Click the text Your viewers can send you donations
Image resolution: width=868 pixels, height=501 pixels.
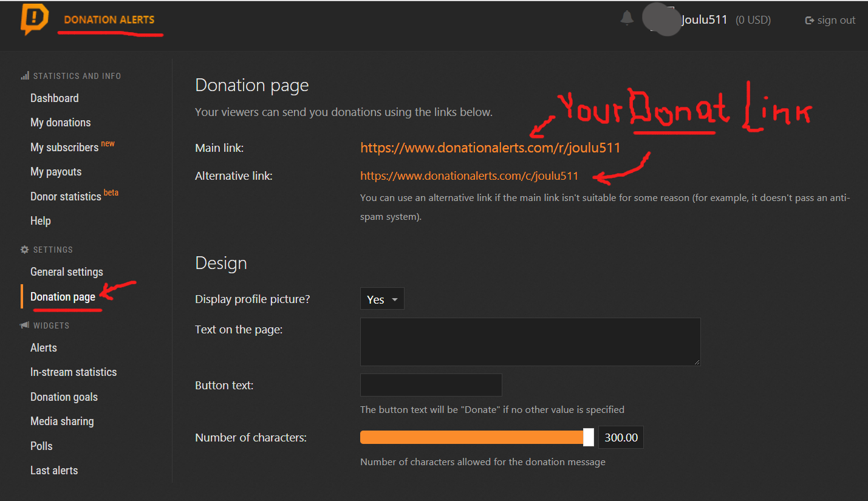point(344,112)
